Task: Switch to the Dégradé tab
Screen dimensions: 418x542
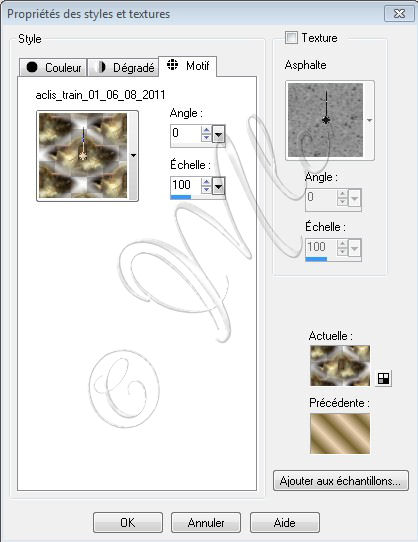Action: point(123,67)
